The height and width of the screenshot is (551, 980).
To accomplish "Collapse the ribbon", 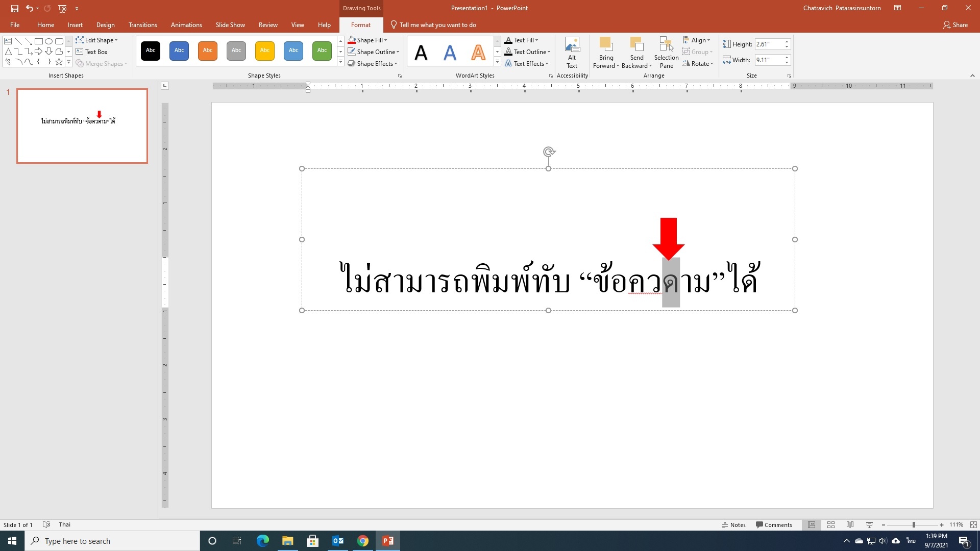I will pyautogui.click(x=972, y=76).
